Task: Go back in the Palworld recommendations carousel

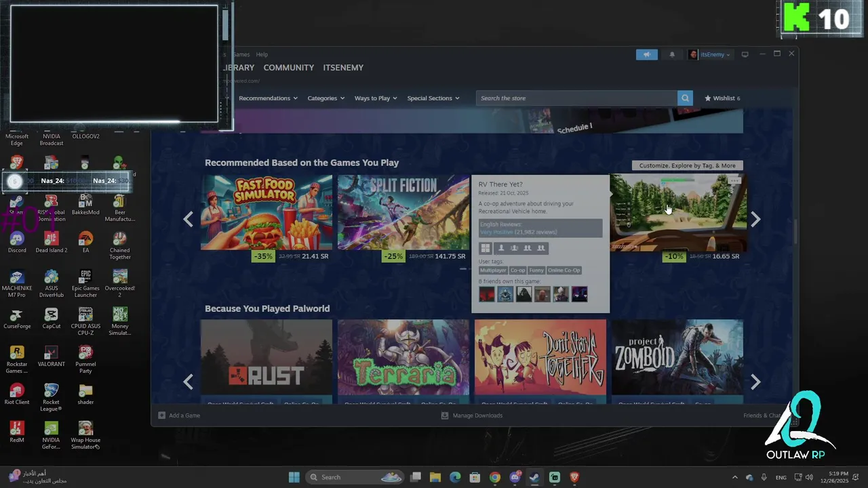Action: (x=188, y=382)
